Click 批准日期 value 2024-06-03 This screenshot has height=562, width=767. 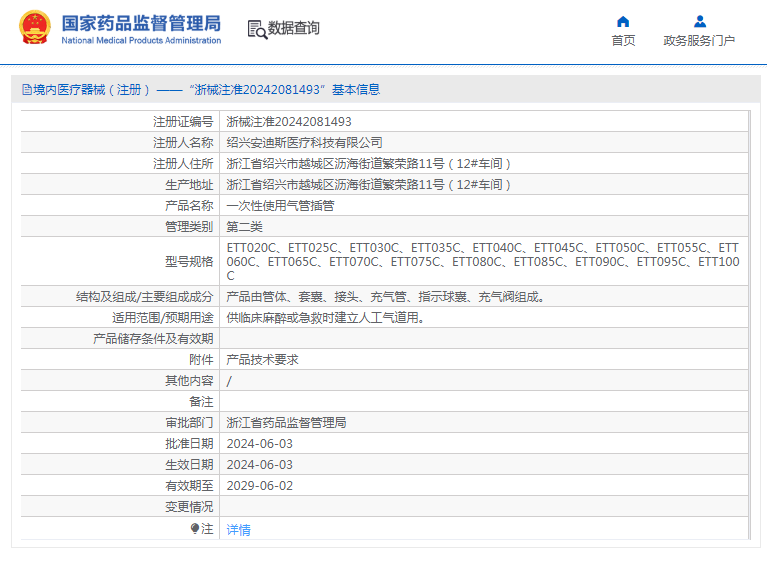click(x=260, y=444)
